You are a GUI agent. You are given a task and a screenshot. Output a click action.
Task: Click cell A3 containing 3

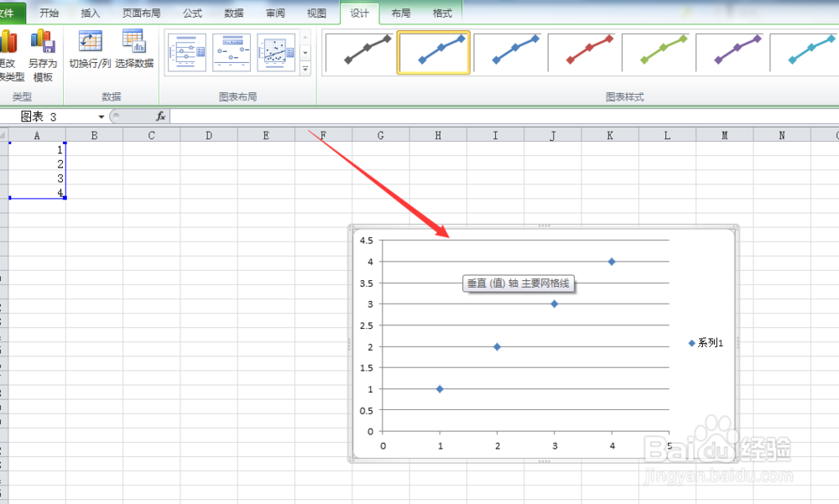pos(37,178)
